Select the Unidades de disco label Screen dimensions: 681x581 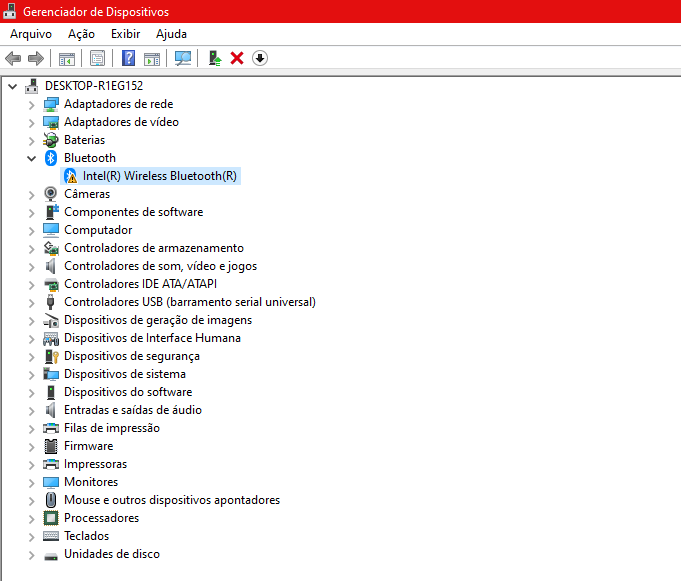[112, 554]
